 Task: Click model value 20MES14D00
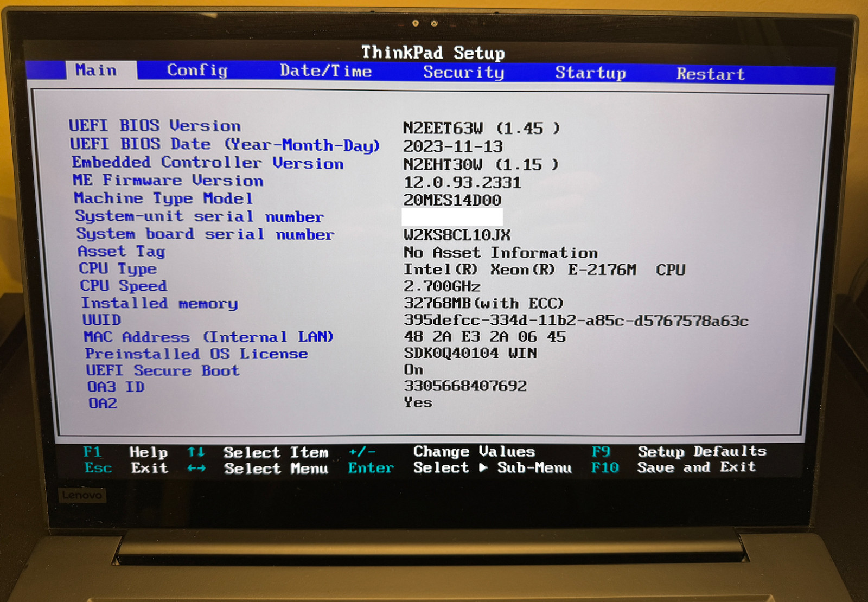(452, 200)
